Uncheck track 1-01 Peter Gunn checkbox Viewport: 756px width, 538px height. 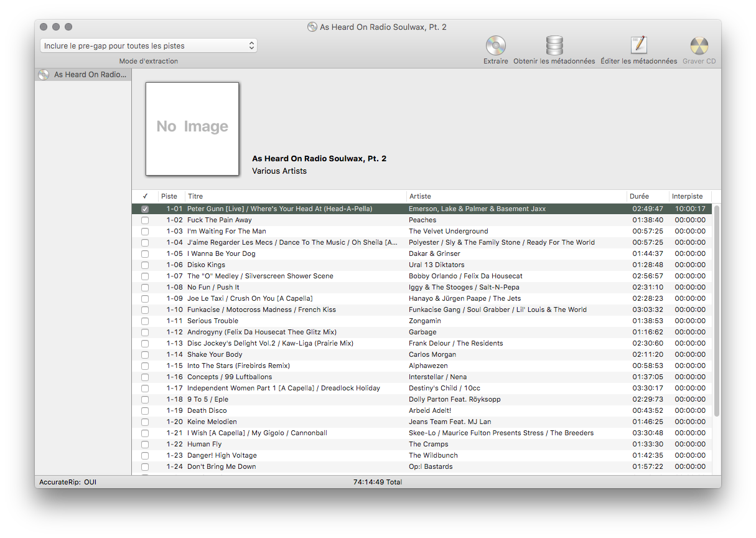145,209
